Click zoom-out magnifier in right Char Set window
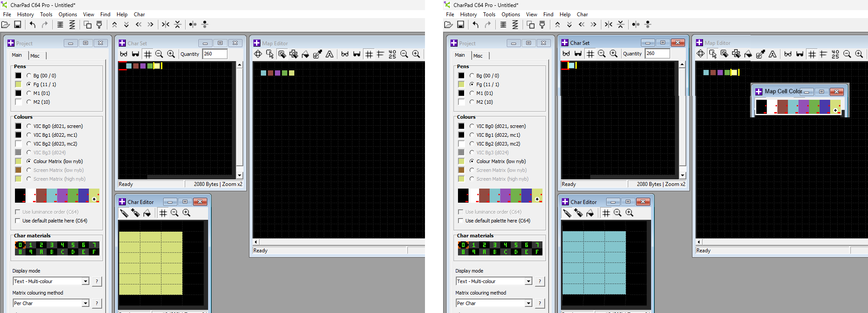Viewport: 868px width, 313px height. [602, 54]
